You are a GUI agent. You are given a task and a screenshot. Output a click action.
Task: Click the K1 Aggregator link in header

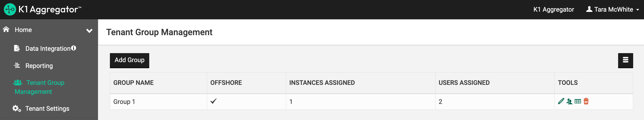[554, 10]
